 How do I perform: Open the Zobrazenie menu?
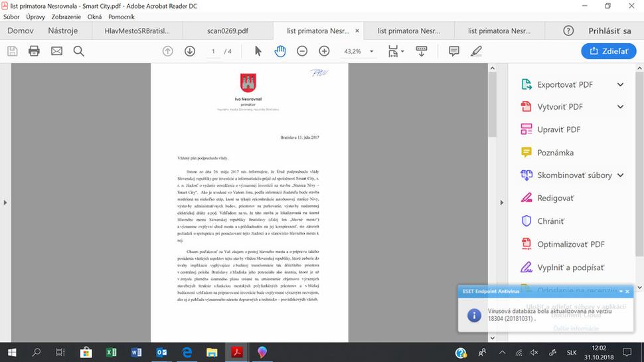66,17
